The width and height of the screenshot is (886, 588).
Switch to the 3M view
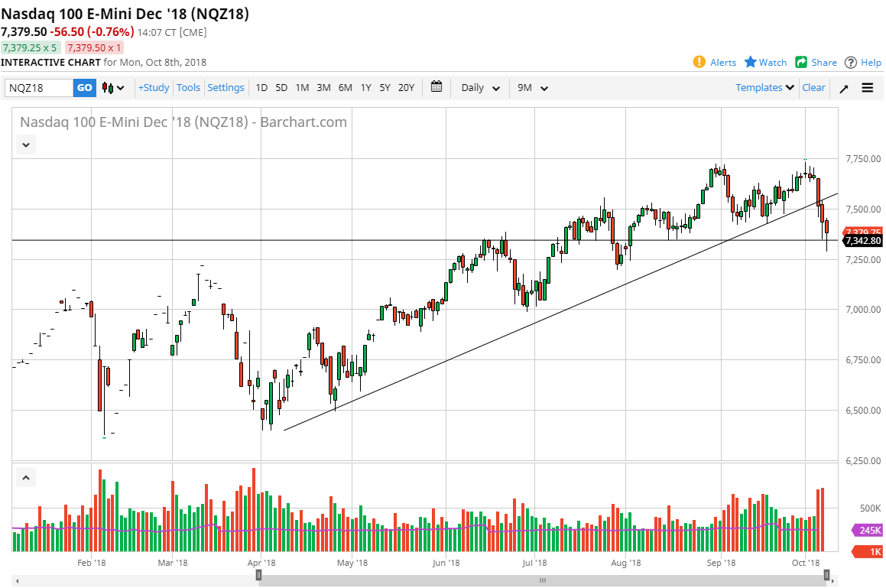(323, 87)
